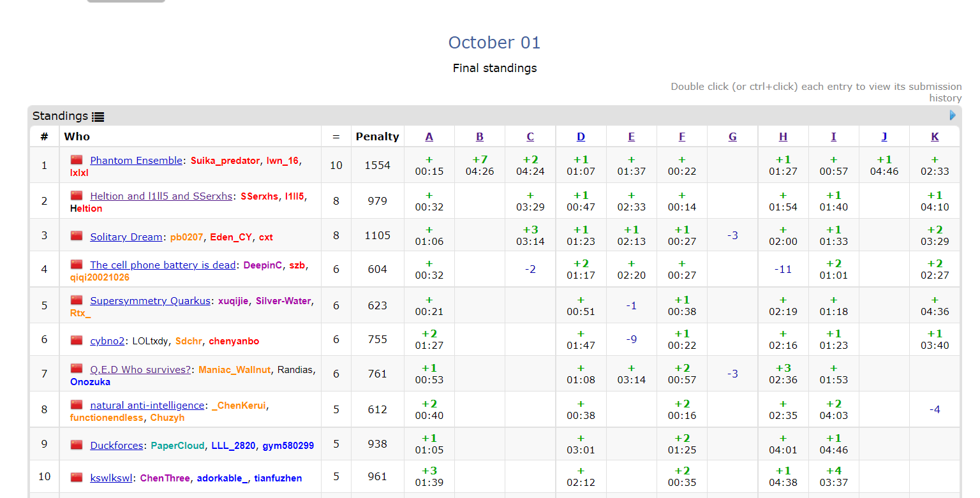Click the flag icon beside kswlkswl team
This screenshot has width=980, height=498.
pos(77,477)
